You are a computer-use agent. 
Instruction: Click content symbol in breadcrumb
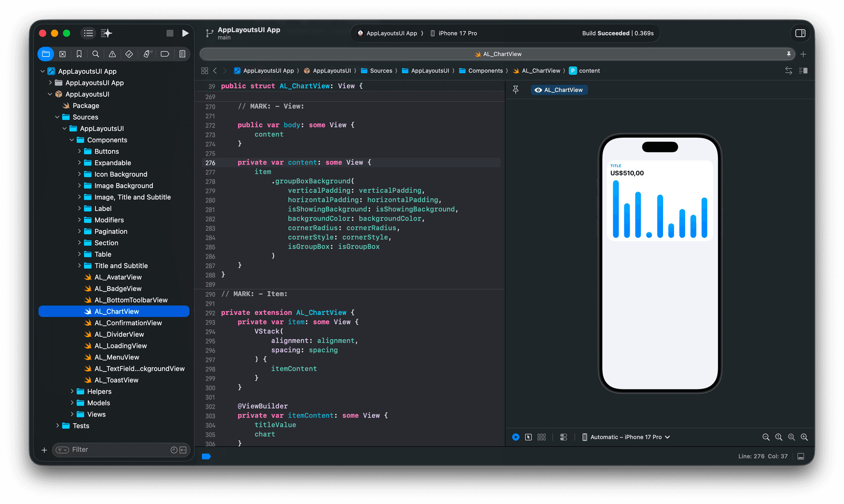(584, 71)
